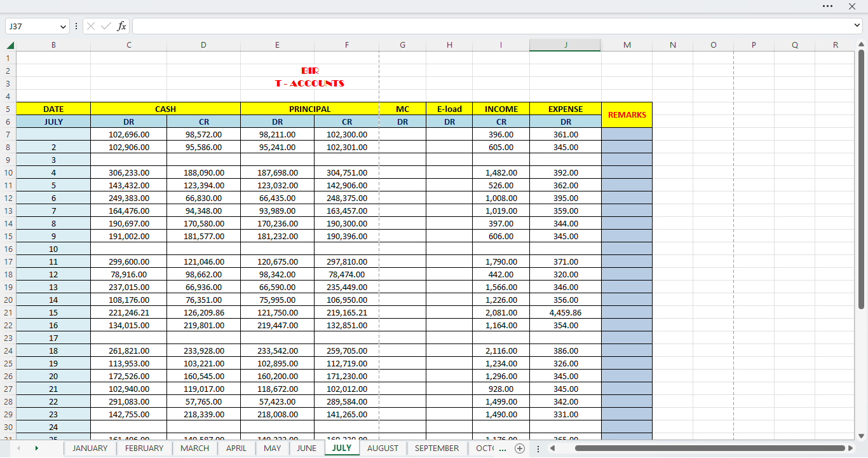This screenshot has width=868, height=458.
Task: Select column R header
Action: tap(836, 45)
